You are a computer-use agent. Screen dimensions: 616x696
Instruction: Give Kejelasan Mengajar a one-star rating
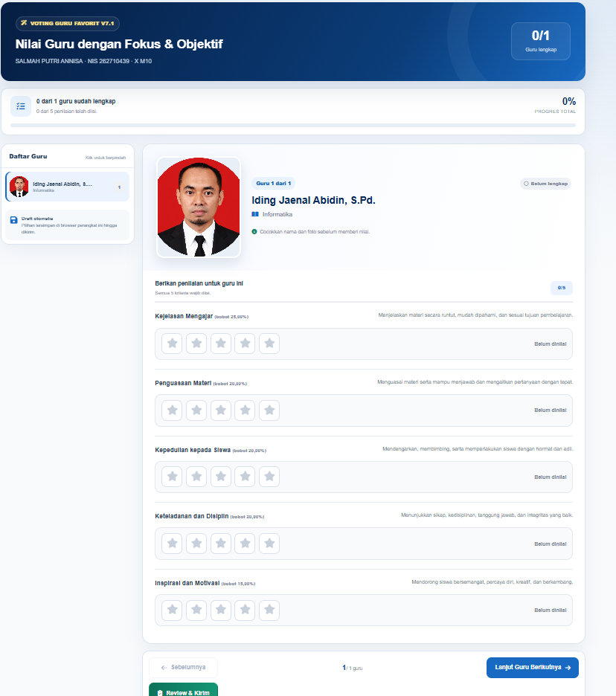pyautogui.click(x=173, y=344)
